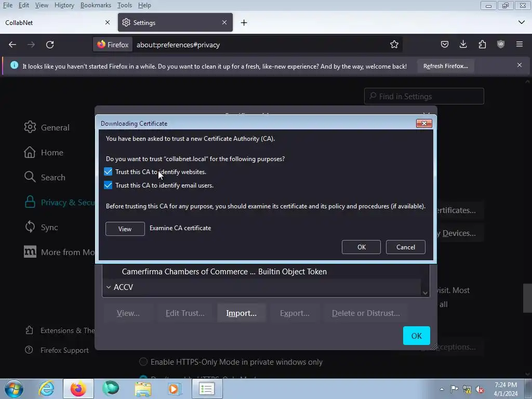532x399 pixels.
Task: Click the certificate list scroll down arrow
Action: (425, 293)
